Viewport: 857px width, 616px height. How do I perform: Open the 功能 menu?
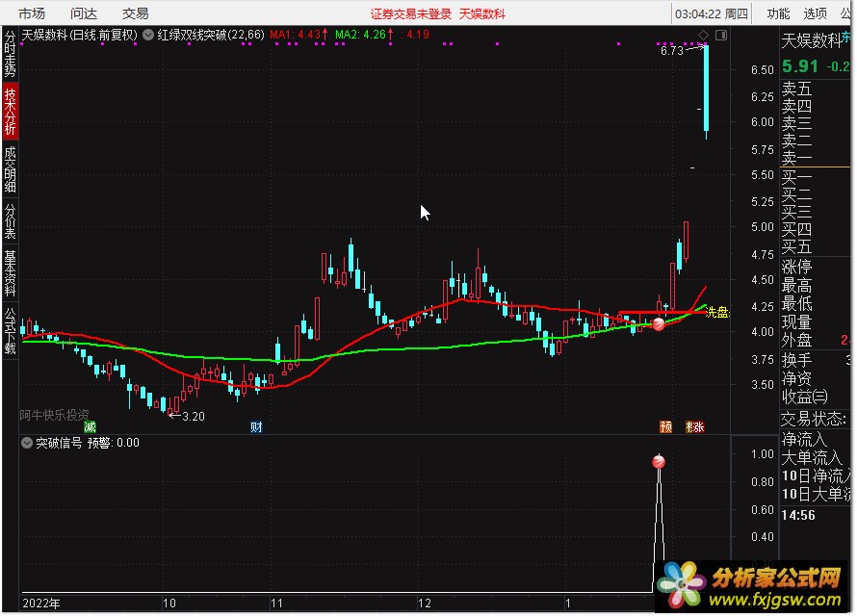(778, 13)
